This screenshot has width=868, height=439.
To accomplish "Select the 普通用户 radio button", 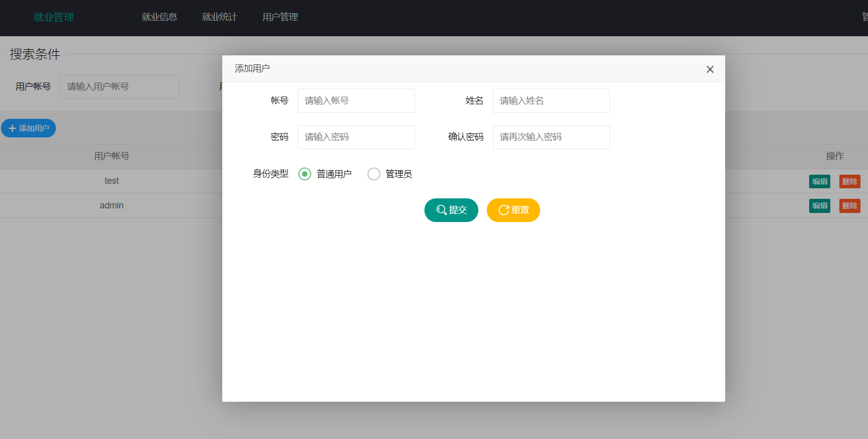I will (305, 174).
